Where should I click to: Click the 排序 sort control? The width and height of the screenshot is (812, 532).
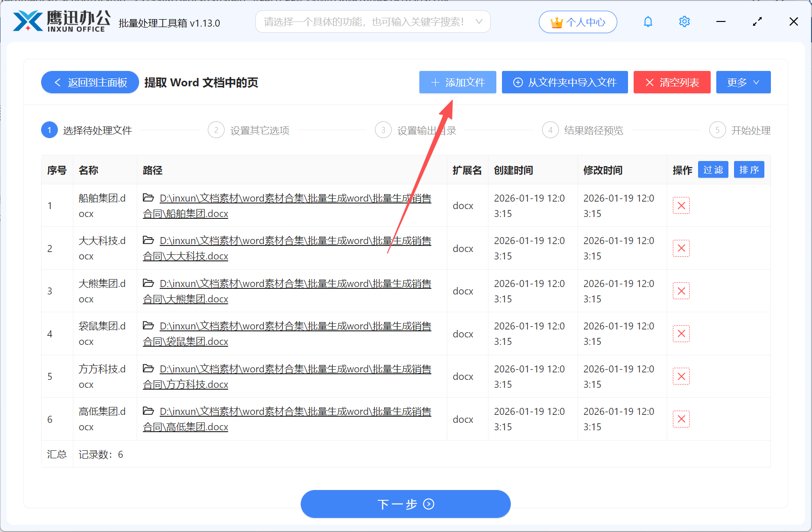(x=749, y=169)
